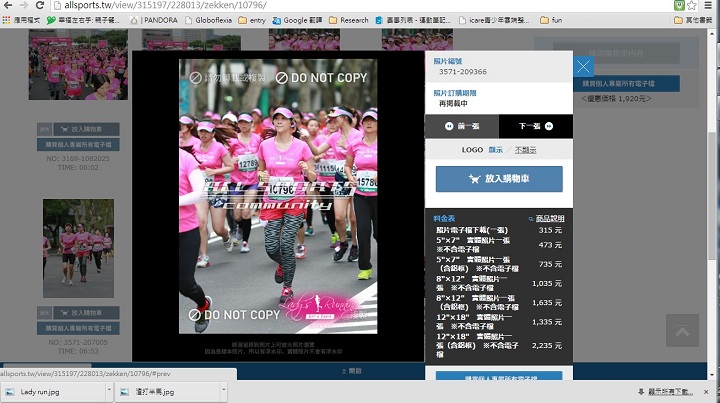Buy all personal files above NO: 3169-1082025
720x403 pixels.
(x=79, y=145)
